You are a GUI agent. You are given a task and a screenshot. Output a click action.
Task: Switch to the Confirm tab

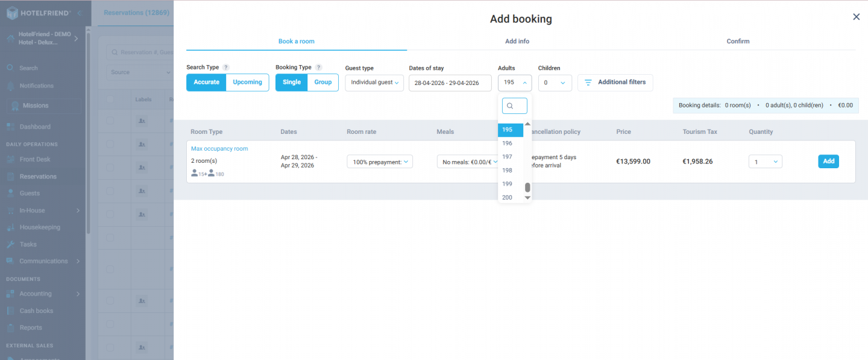point(738,41)
